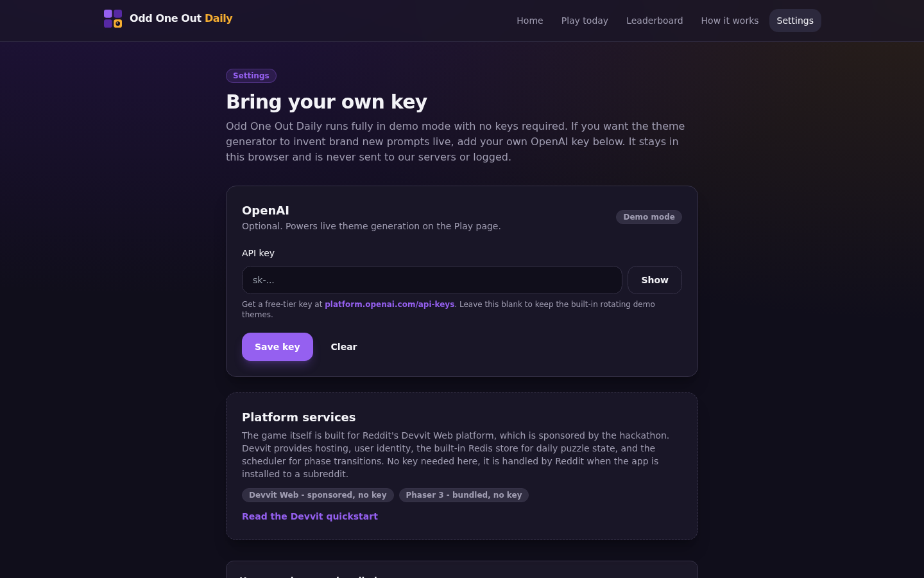Click the purple Settings badge above heading
924x578 pixels.
pyautogui.click(x=251, y=76)
